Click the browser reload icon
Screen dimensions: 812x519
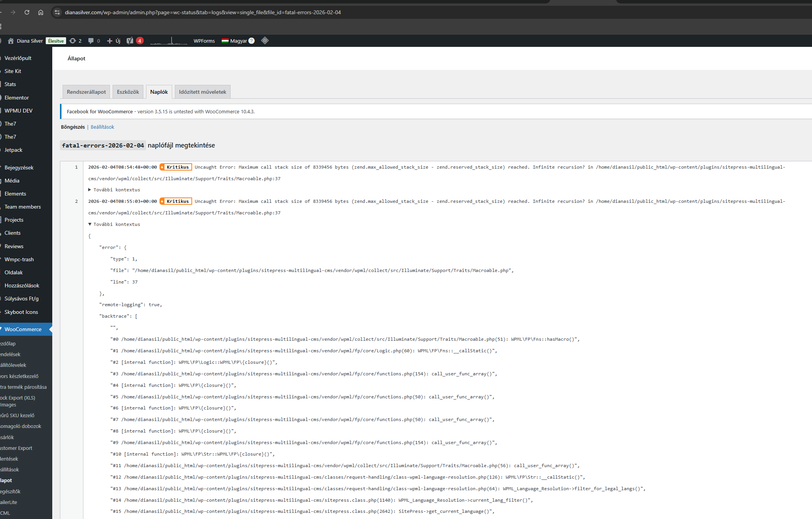tap(27, 12)
